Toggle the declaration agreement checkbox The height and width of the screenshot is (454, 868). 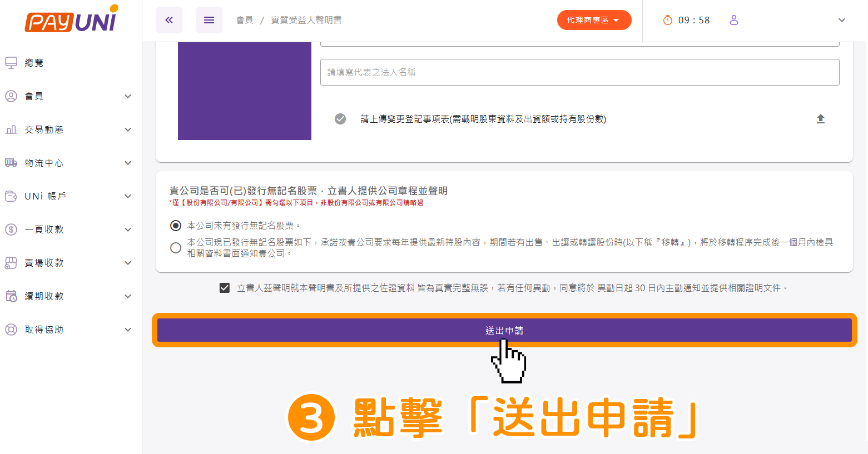[225, 288]
